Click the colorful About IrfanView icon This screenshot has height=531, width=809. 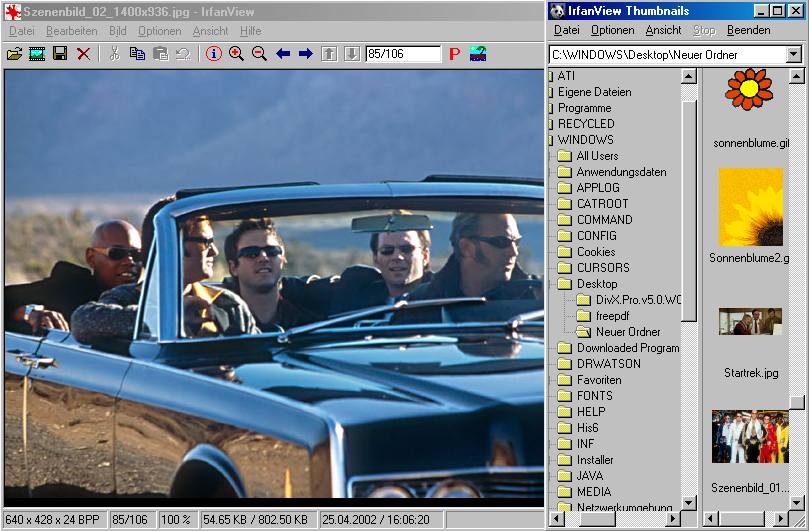pos(478,54)
